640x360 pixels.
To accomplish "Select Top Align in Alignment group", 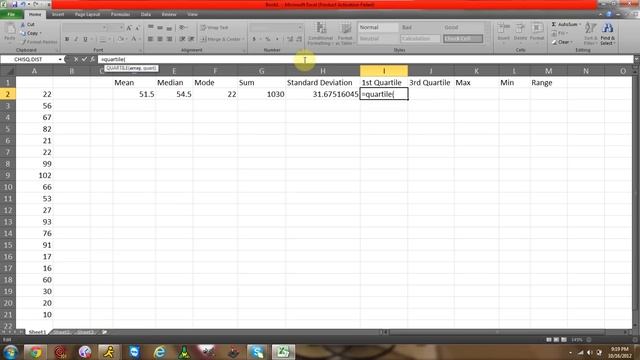I will point(151,28).
